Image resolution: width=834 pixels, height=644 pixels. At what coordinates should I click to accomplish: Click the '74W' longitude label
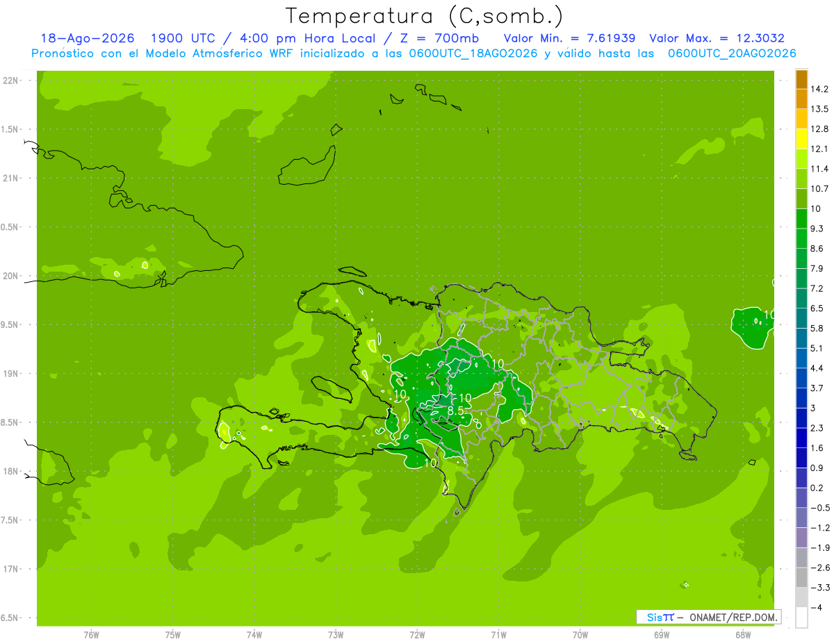coord(254,634)
